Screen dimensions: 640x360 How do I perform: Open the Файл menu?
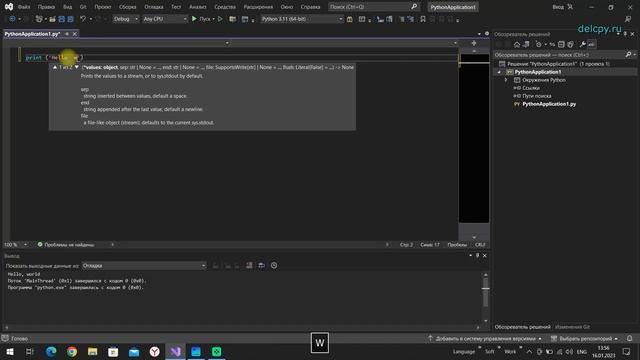24,7
